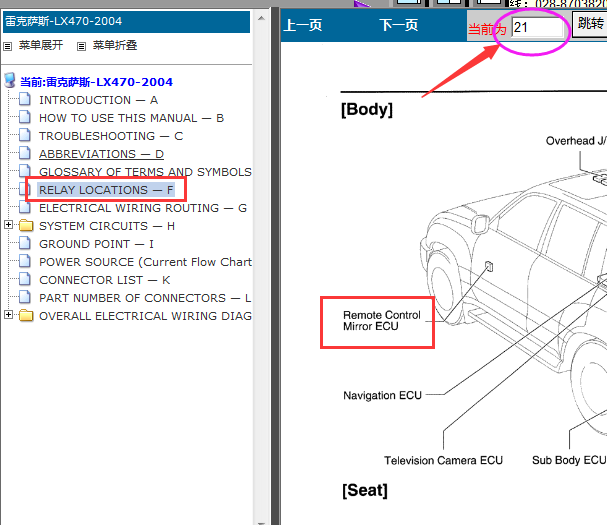Click the [Seat] section heading
607x525 pixels.
pyautogui.click(x=365, y=491)
